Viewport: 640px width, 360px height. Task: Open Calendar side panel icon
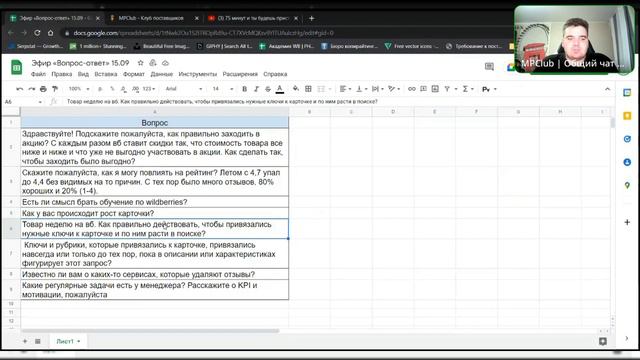tap(627, 93)
